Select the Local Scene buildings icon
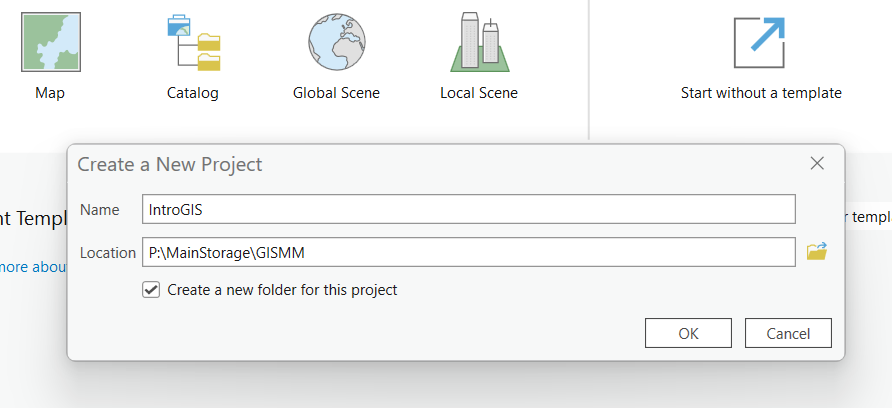This screenshot has height=408, width=892. pos(480,42)
